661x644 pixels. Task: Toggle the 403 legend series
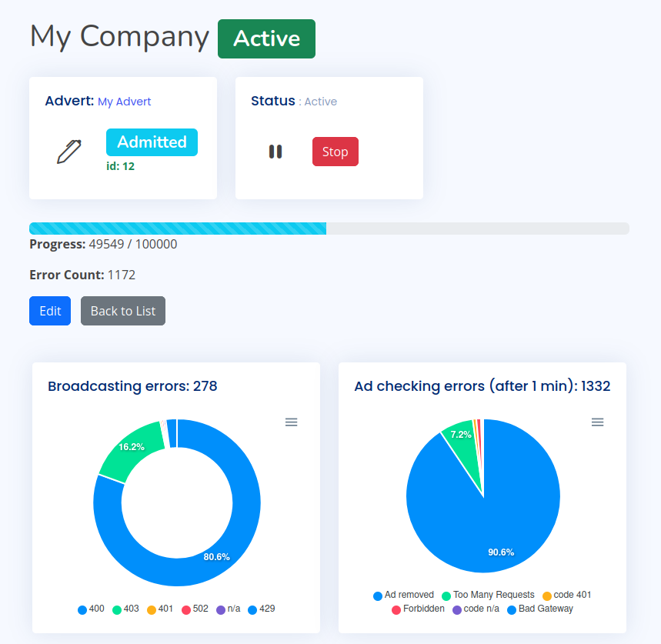click(125, 609)
